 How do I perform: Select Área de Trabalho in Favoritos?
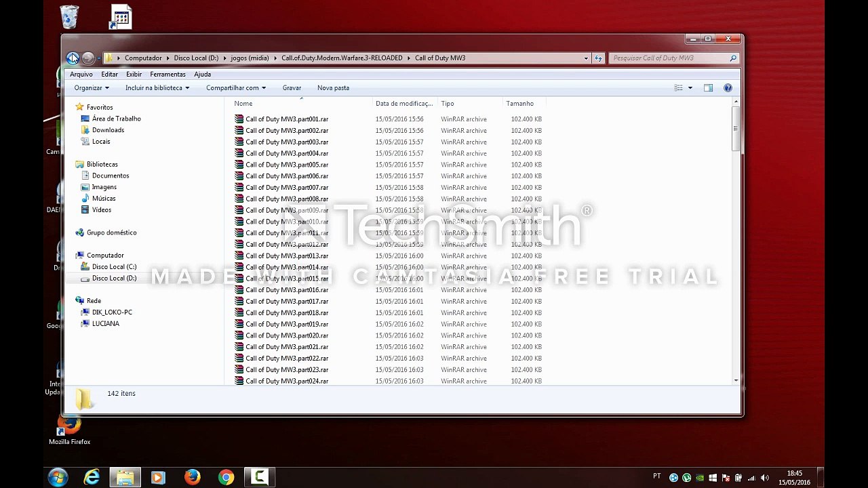click(117, 119)
